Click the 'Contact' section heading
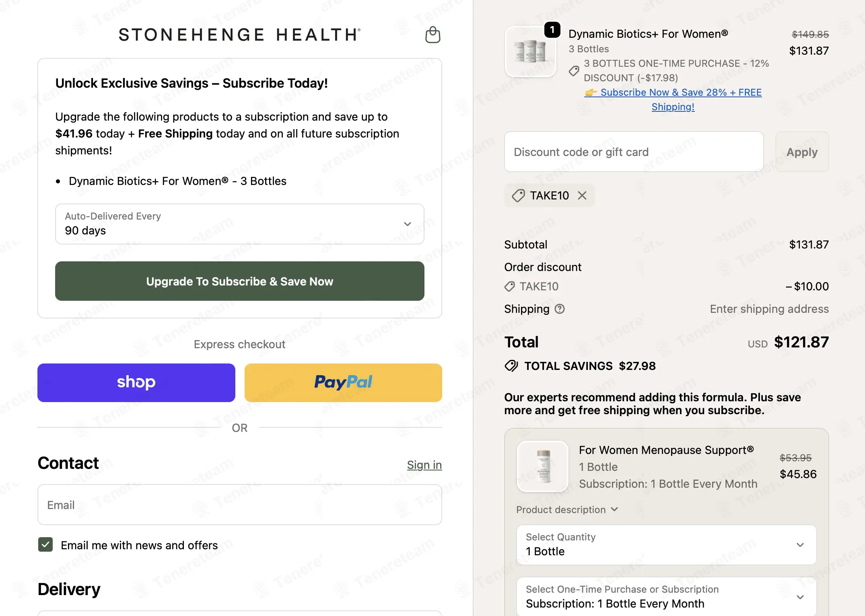Screen dimensions: 865x616 pos(68,463)
